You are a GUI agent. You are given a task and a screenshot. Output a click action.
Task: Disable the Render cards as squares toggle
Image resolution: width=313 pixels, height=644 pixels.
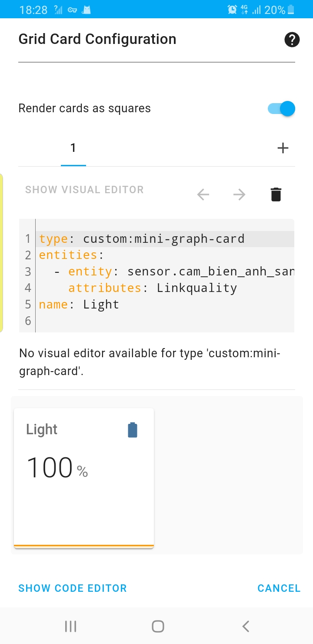[x=280, y=108]
